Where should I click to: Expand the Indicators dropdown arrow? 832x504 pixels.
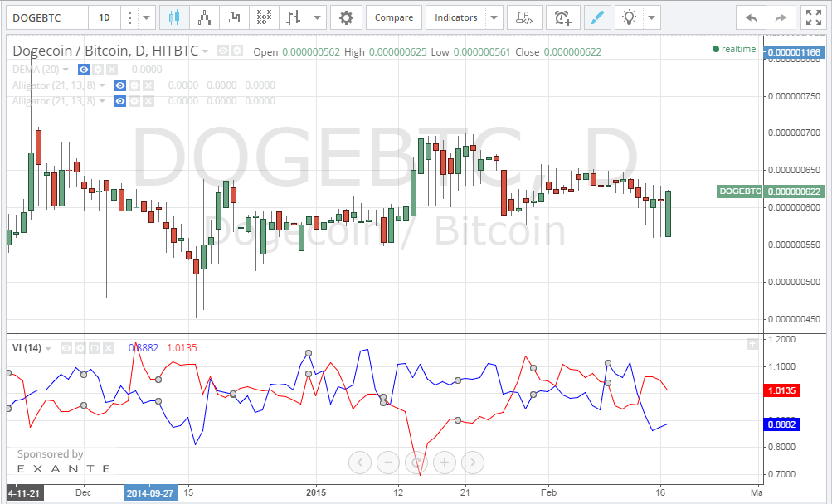494,17
